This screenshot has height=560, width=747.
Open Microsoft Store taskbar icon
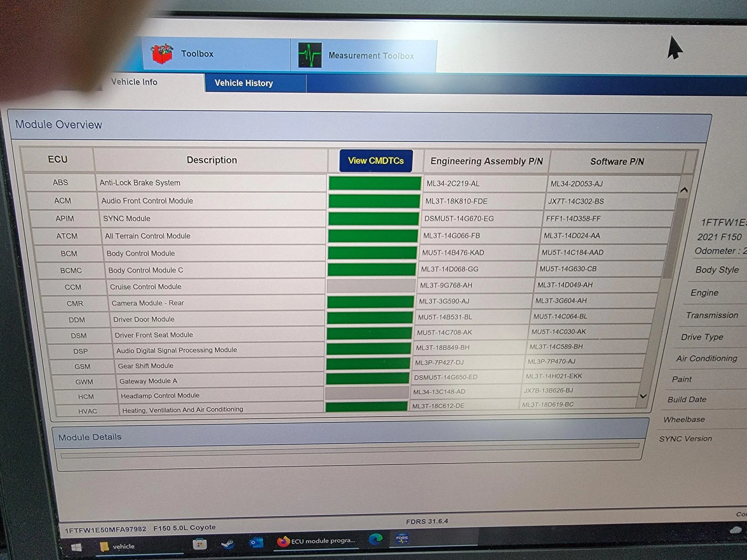(x=200, y=544)
